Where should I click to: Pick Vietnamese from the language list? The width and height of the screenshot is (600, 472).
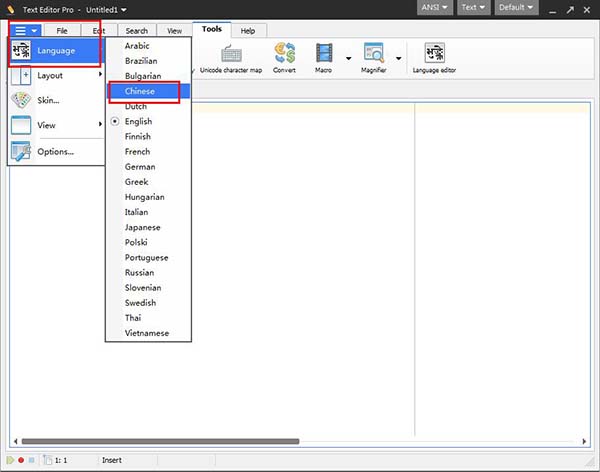pyautogui.click(x=146, y=333)
